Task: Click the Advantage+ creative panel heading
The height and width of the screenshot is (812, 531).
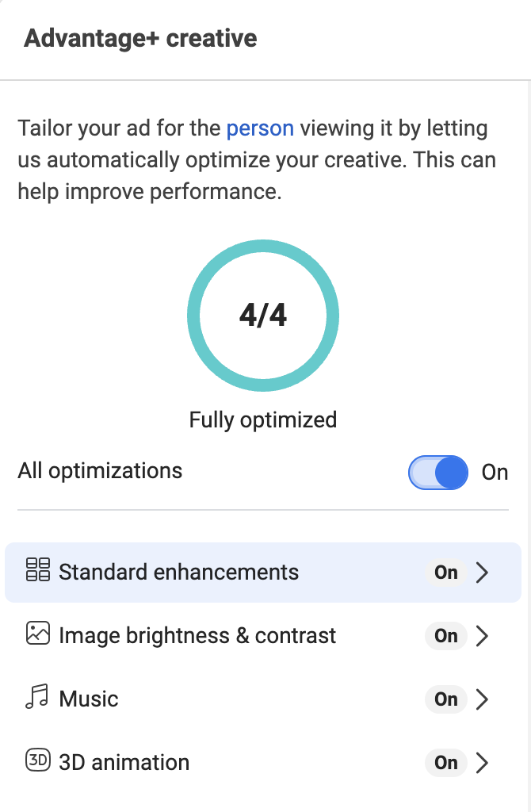Action: (140, 38)
